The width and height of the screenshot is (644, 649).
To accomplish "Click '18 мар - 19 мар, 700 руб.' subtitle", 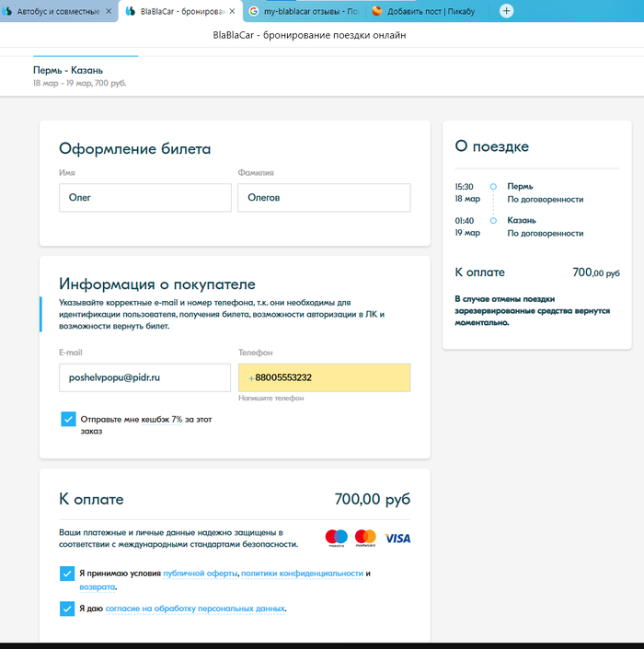I will click(79, 83).
